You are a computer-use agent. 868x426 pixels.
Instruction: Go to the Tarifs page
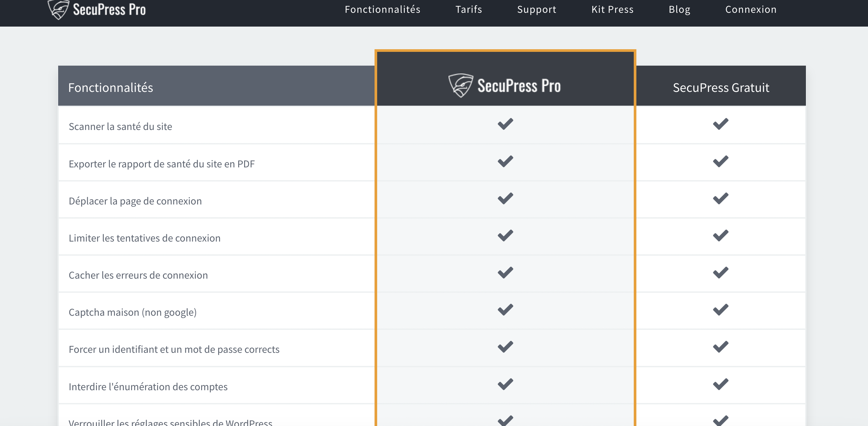(469, 10)
